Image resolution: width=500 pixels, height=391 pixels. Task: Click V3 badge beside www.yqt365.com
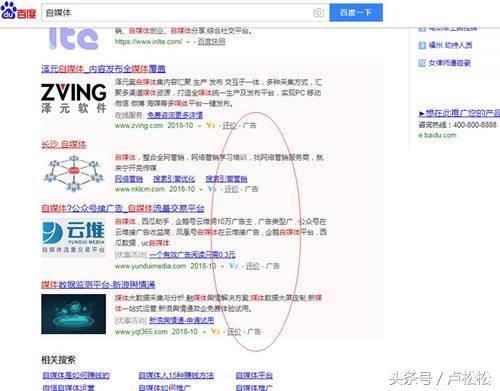(215, 332)
